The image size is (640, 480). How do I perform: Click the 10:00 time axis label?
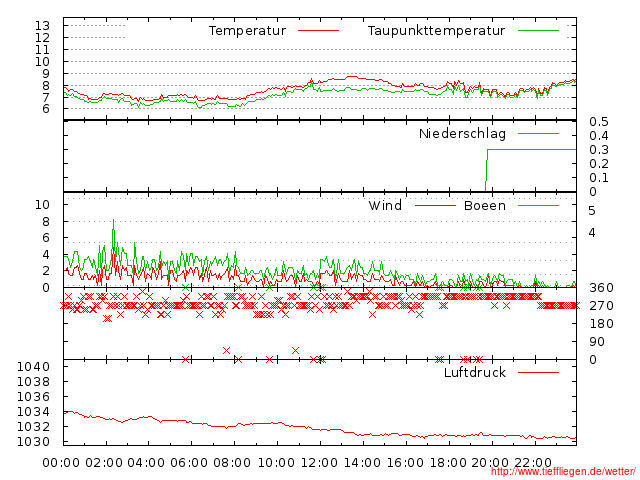(276, 463)
